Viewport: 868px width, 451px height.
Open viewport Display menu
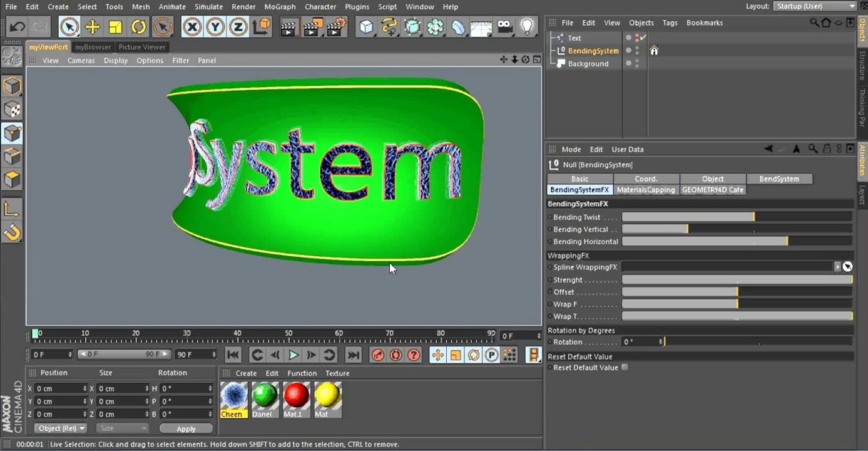116,61
